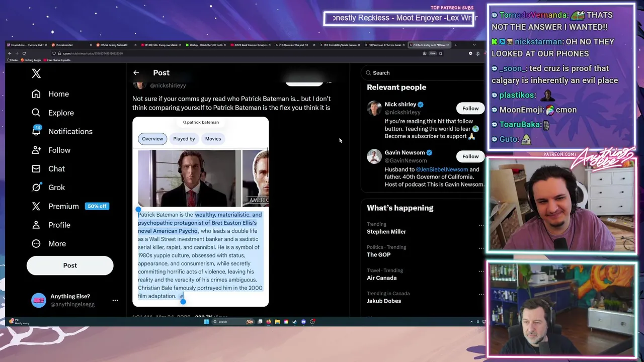Open Discord from the taskbar

click(303, 322)
